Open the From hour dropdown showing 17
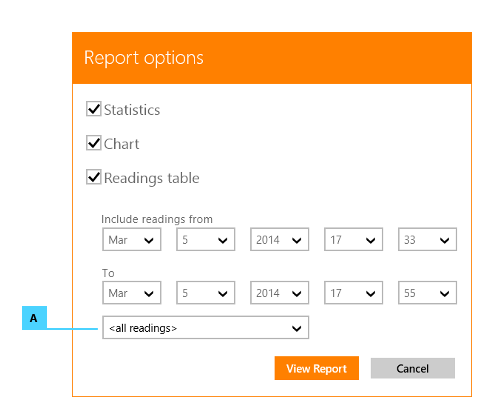500x416 pixels. (x=353, y=239)
